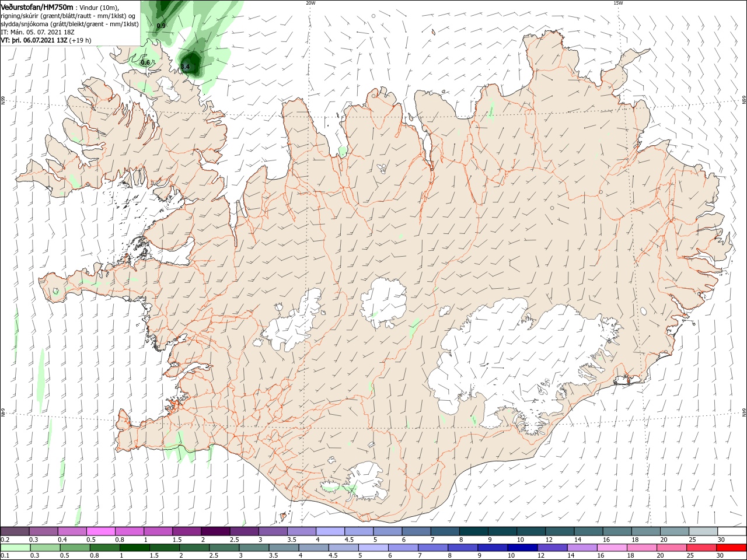The height and width of the screenshot is (560, 747).
Task: Click the 'rigning/skúrir' legend description line
Action: 69,16
